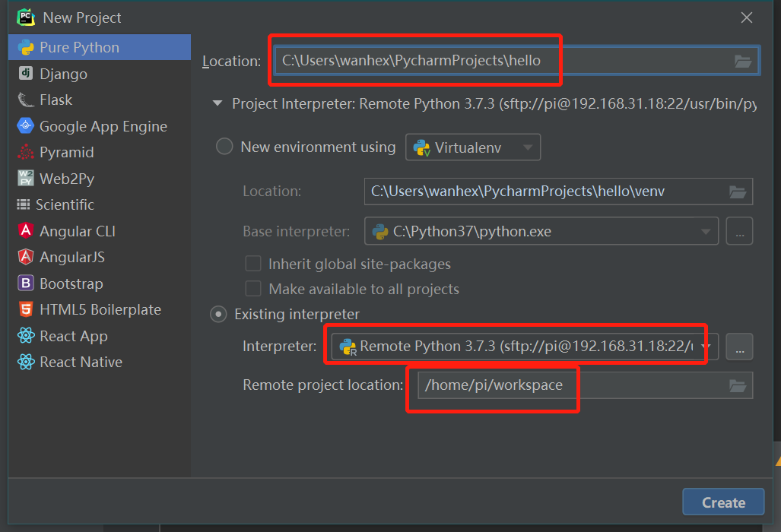Click the PyCharm logo in title bar
The image size is (781, 532).
click(x=25, y=17)
